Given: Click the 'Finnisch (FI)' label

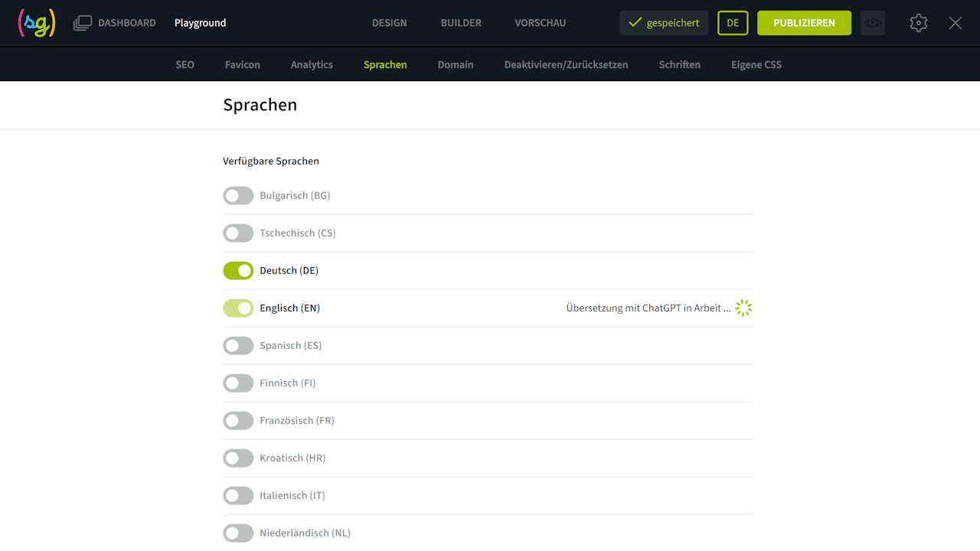Looking at the screenshot, I should (x=288, y=383).
